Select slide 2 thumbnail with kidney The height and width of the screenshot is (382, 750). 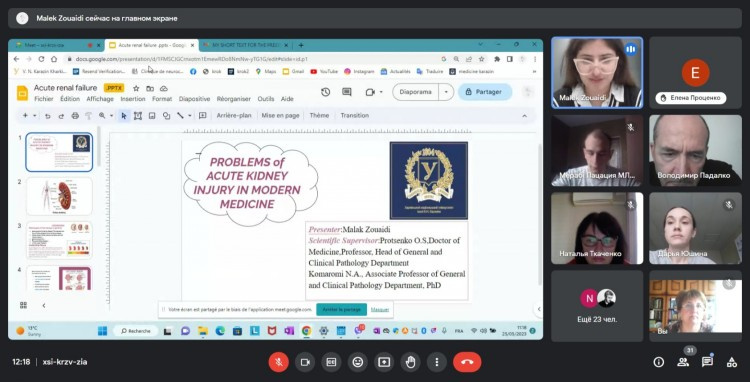[59, 196]
